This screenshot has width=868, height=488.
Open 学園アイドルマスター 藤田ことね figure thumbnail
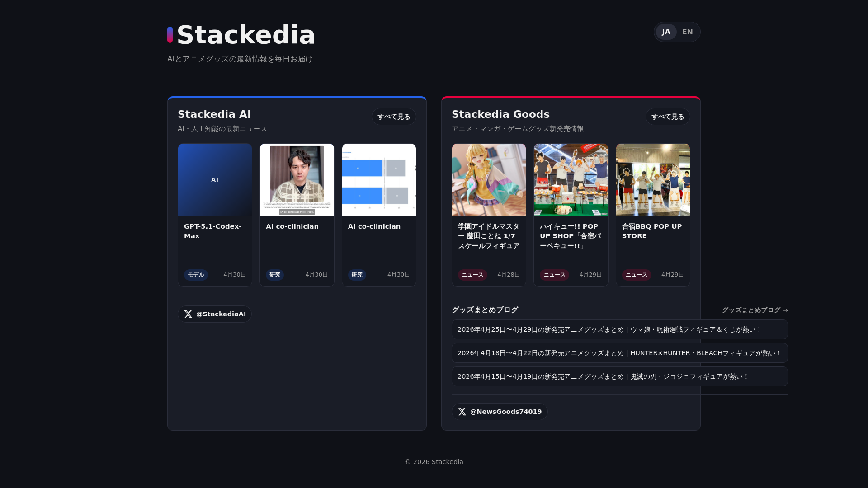(489, 180)
